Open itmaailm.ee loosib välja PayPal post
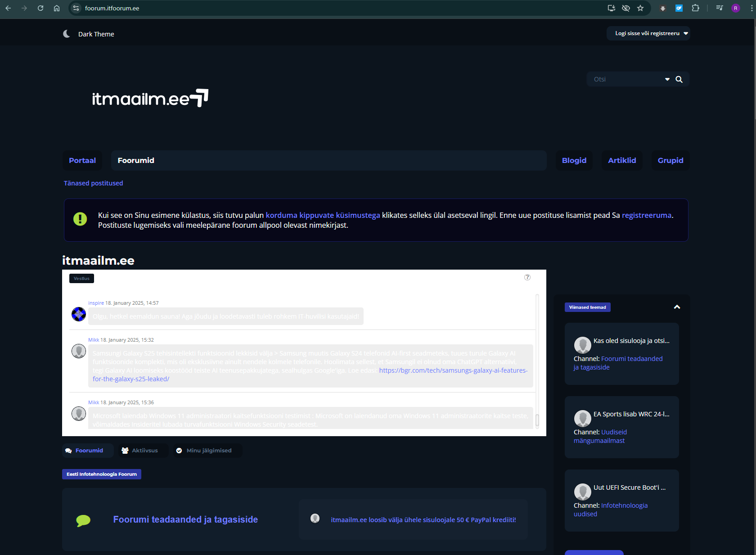The image size is (756, 555). click(423, 520)
